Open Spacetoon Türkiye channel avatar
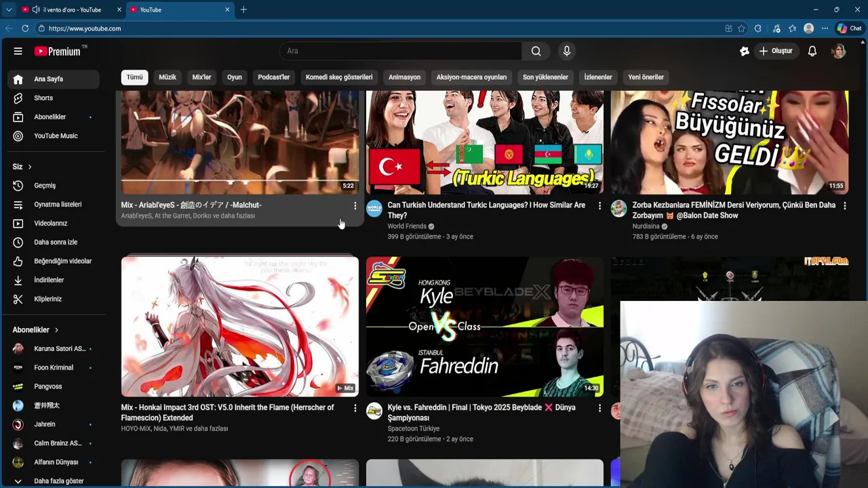 (x=374, y=411)
